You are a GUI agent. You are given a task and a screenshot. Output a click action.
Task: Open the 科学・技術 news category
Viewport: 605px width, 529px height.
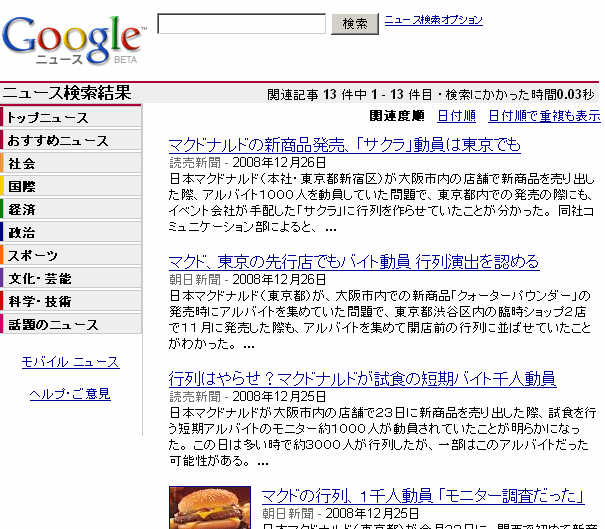(x=71, y=301)
